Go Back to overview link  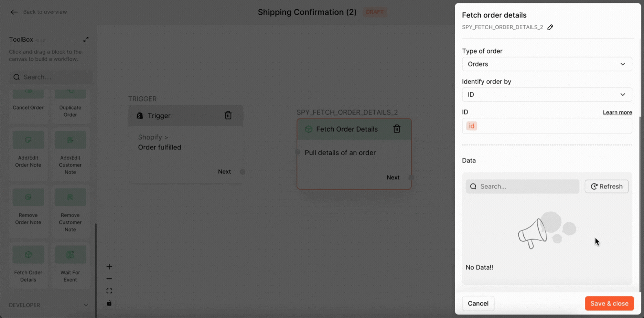point(45,12)
